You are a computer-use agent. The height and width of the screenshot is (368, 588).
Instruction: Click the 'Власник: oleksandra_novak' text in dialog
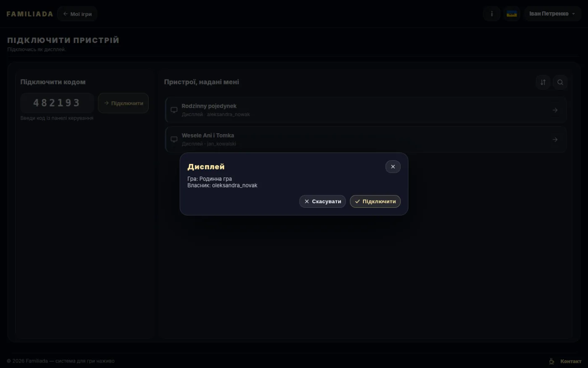[x=222, y=185]
